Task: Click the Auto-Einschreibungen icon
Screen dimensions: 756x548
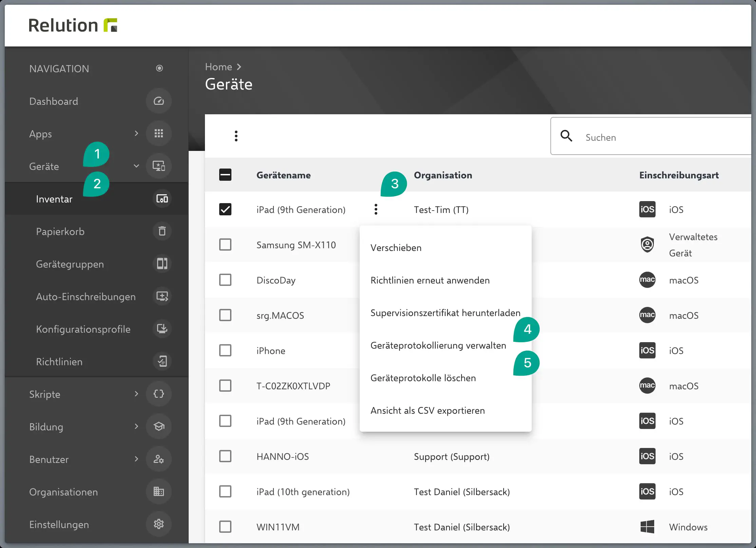Action: click(162, 296)
